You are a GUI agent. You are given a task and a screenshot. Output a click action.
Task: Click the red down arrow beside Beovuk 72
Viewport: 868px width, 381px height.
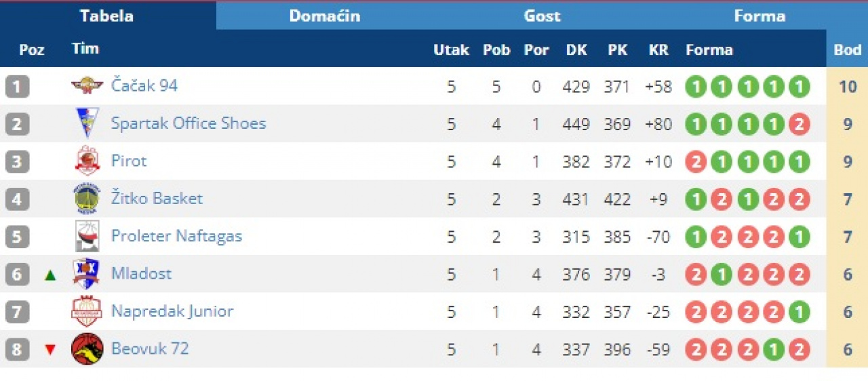(x=50, y=350)
